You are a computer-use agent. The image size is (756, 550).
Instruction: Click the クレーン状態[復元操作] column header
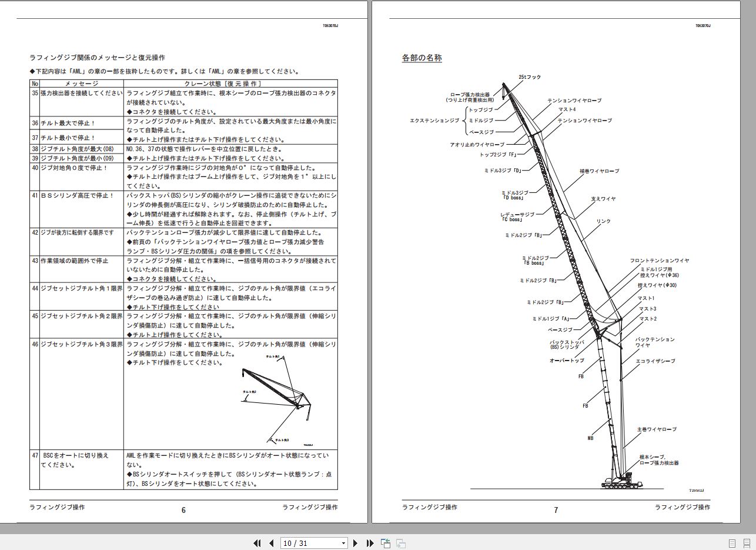click(223, 84)
